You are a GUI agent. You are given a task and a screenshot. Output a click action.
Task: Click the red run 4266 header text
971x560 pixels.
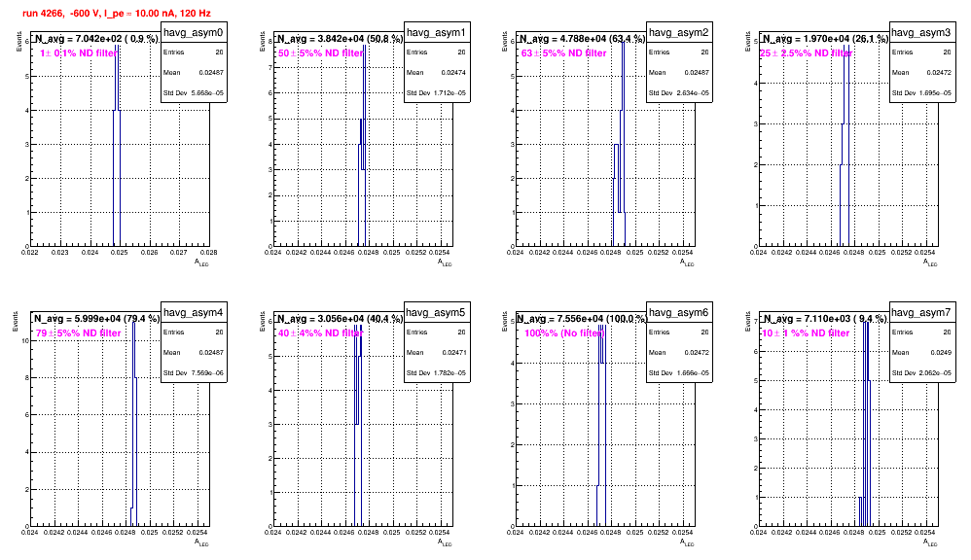pyautogui.click(x=117, y=13)
